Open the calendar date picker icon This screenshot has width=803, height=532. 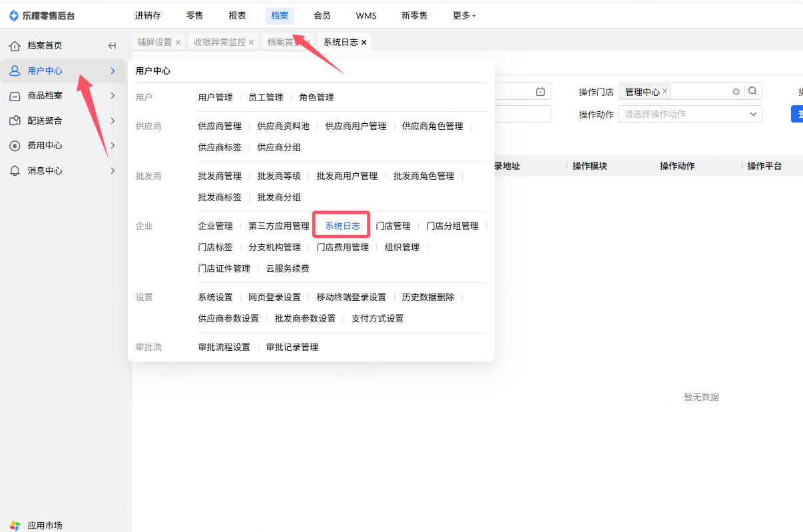click(541, 92)
